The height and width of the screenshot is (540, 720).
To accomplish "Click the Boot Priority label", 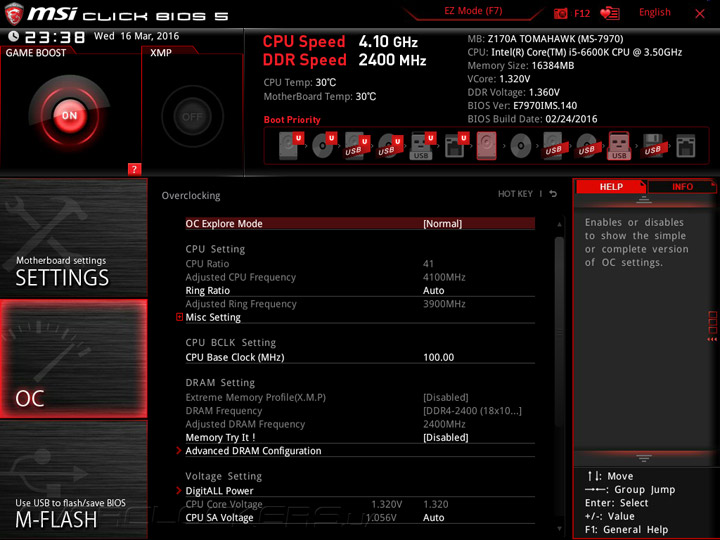I will [292, 120].
